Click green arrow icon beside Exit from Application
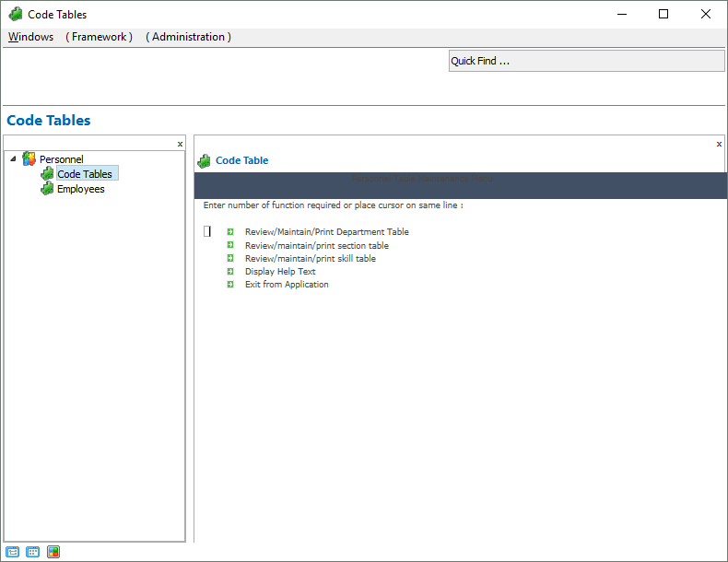728x562 pixels. [230, 285]
